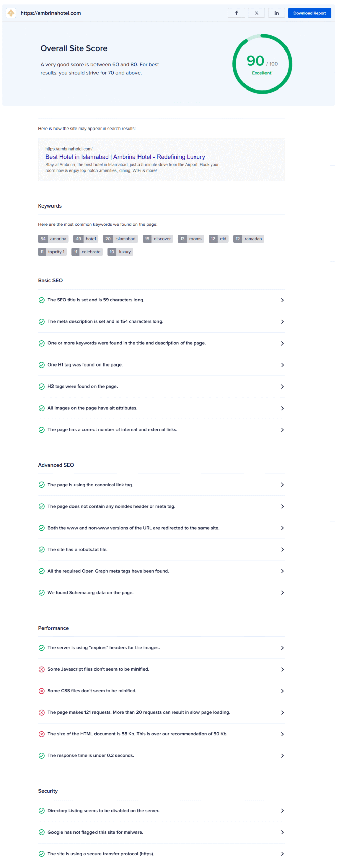Share report on LinkedIn icon
Image resolution: width=339 pixels, height=868 pixels.
click(276, 13)
